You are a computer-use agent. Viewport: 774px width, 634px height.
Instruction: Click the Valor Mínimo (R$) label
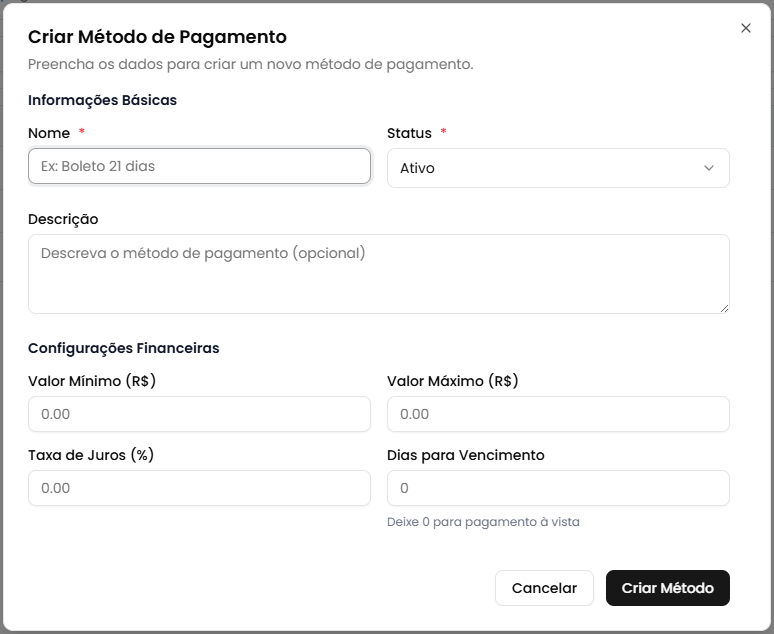pos(92,381)
